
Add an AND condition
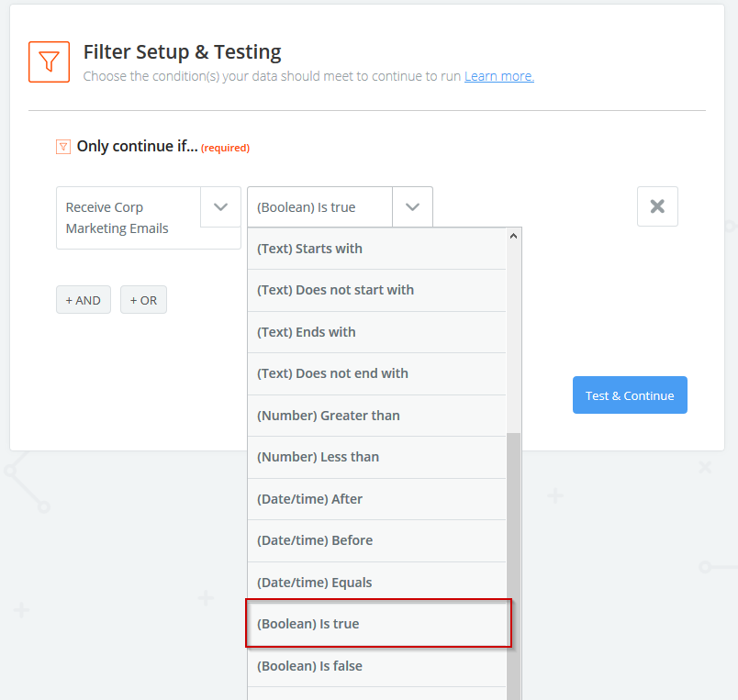84,300
